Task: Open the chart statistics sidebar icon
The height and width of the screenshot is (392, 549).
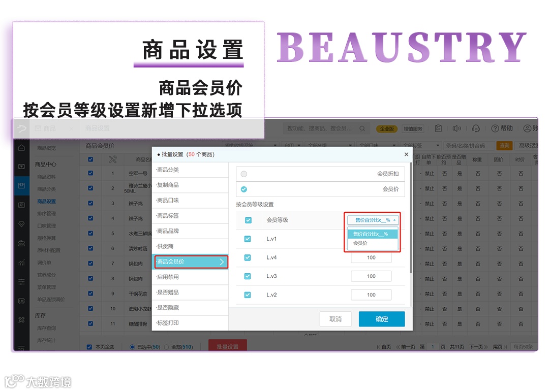Action: (21, 263)
